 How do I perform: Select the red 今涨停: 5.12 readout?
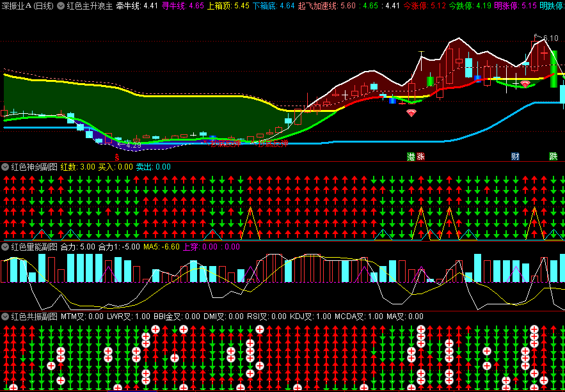pyautogui.click(x=425, y=6)
